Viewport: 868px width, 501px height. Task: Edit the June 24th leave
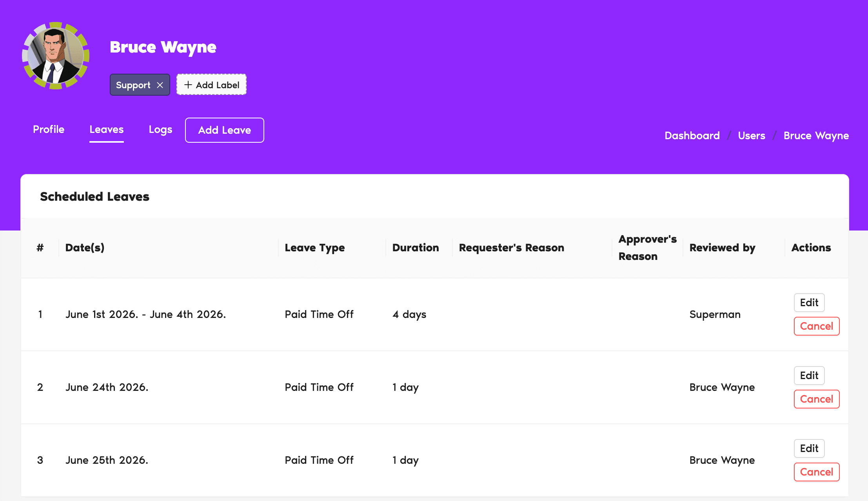(x=809, y=376)
